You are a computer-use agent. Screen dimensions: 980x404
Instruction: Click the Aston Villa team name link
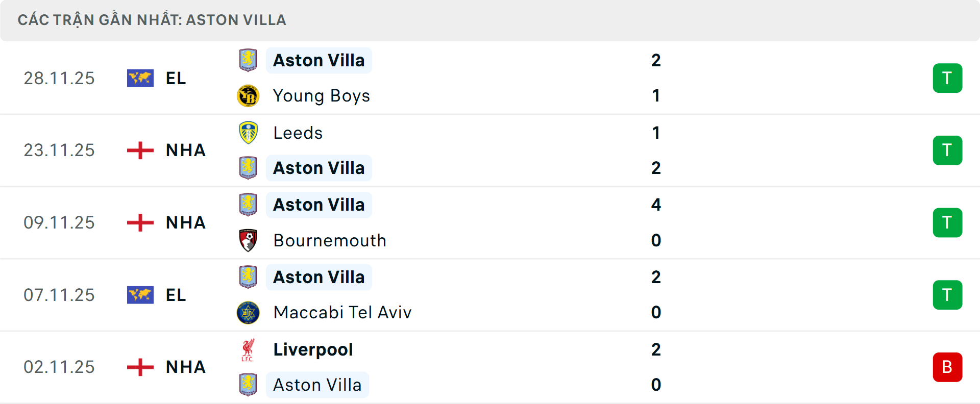pyautogui.click(x=319, y=60)
